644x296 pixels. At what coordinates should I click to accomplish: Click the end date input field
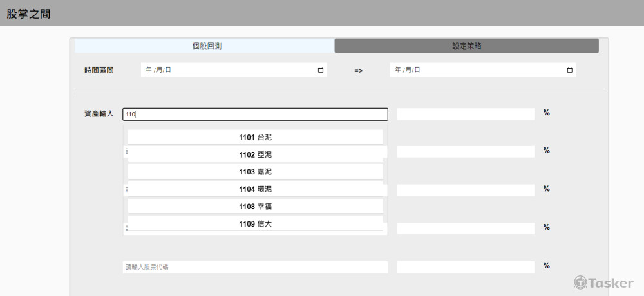click(x=477, y=70)
